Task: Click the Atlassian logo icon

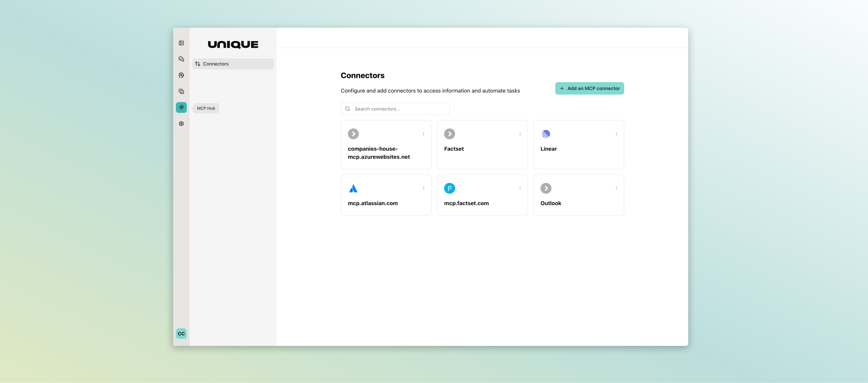Action: coord(353,188)
